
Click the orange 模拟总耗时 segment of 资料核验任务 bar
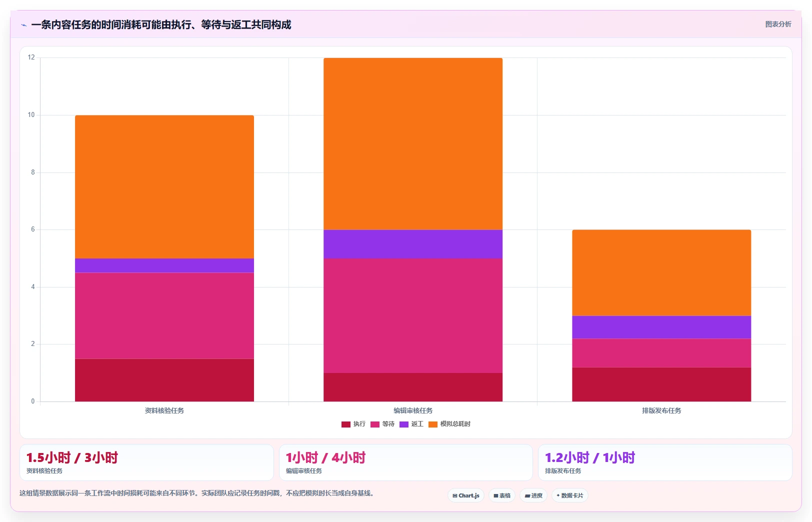(x=164, y=187)
